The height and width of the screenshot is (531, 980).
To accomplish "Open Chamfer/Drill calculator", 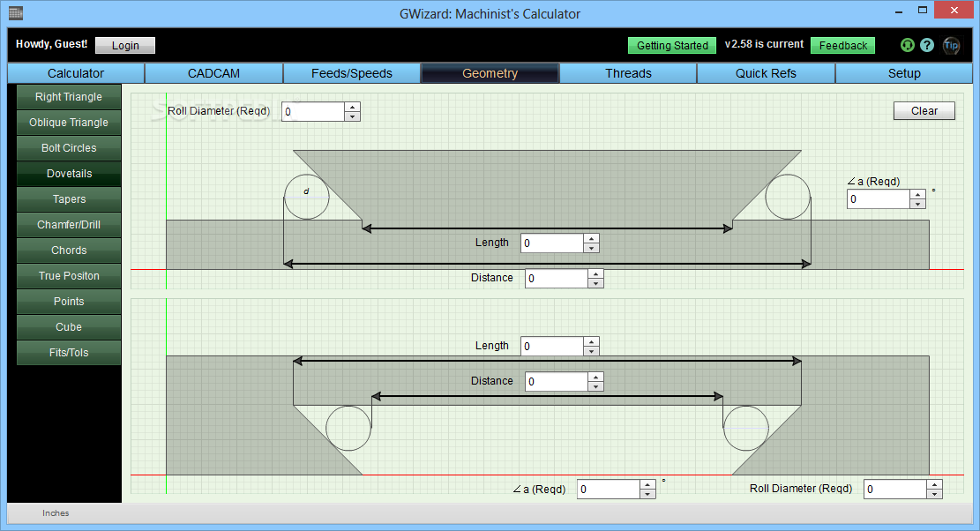I will (69, 225).
